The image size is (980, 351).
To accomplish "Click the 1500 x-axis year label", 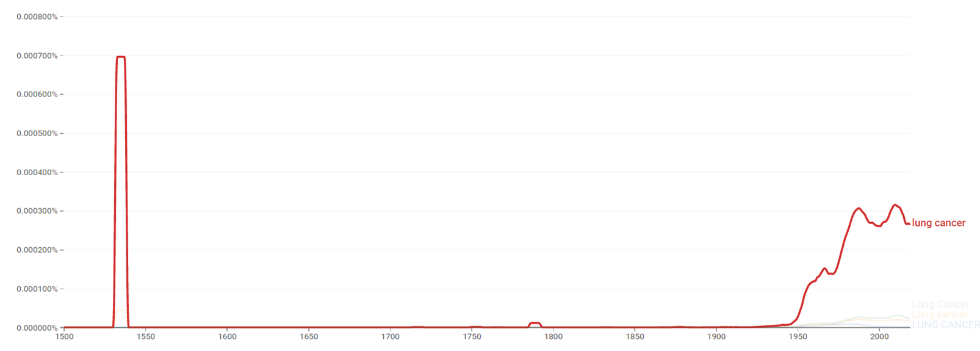I will (x=64, y=336).
